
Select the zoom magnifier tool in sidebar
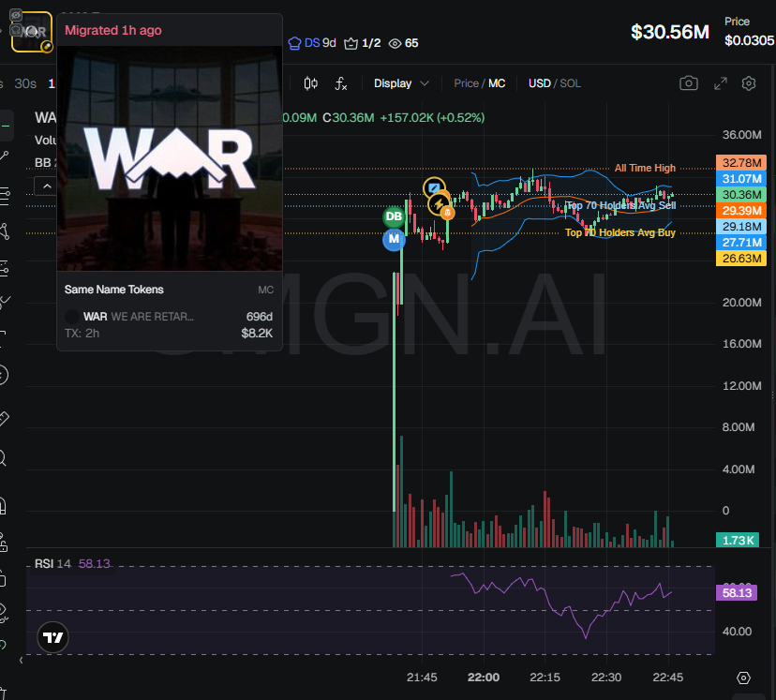tap(3, 458)
